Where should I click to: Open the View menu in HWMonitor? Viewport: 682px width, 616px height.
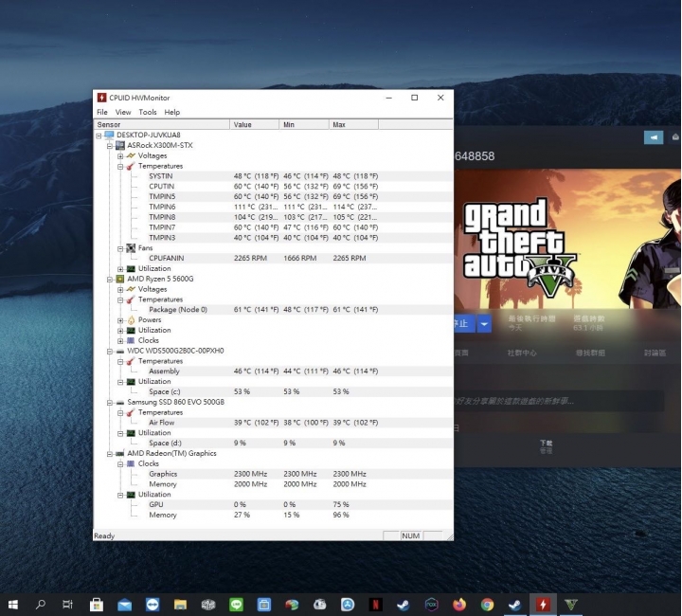pyautogui.click(x=123, y=112)
